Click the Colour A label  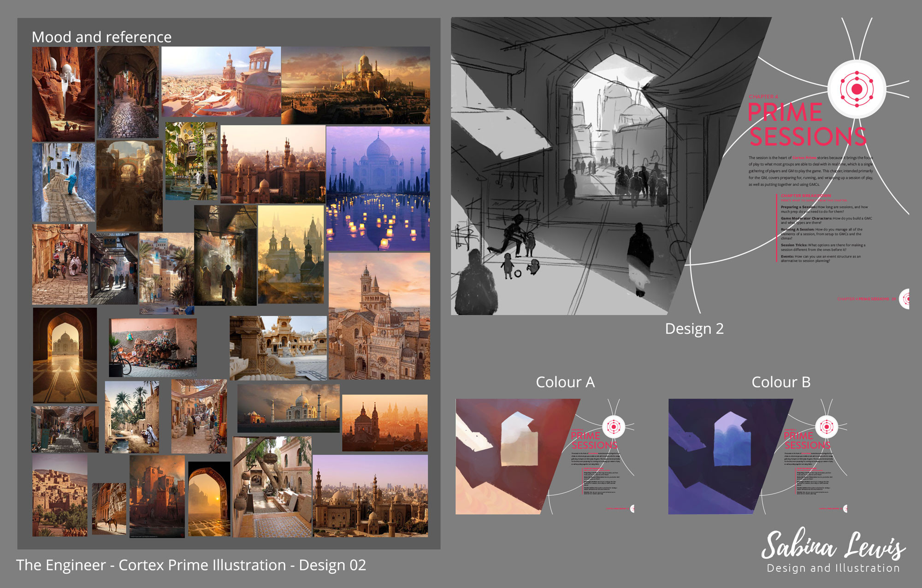pos(565,382)
